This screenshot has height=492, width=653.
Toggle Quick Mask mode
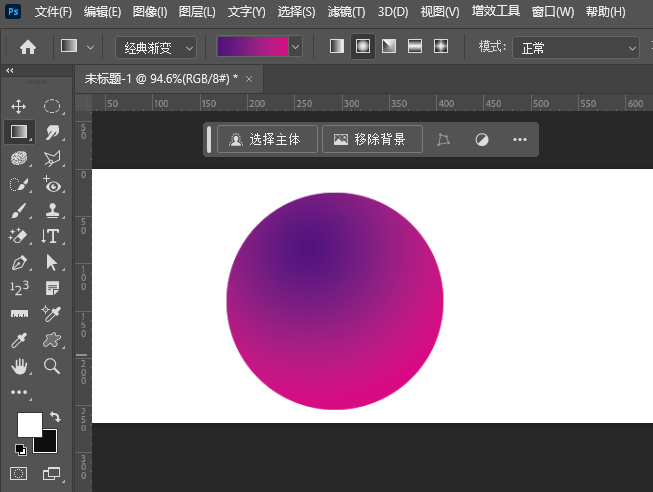pyautogui.click(x=18, y=474)
